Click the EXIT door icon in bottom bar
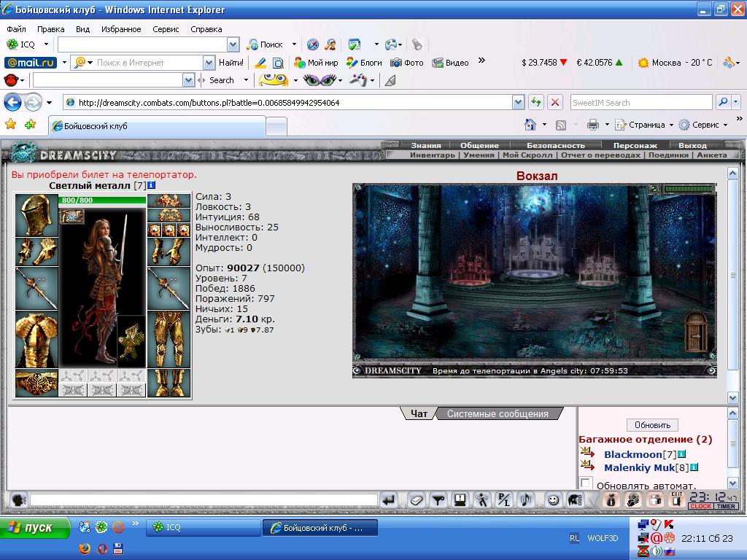Image resolution: width=747 pixels, height=560 pixels. [x=676, y=500]
